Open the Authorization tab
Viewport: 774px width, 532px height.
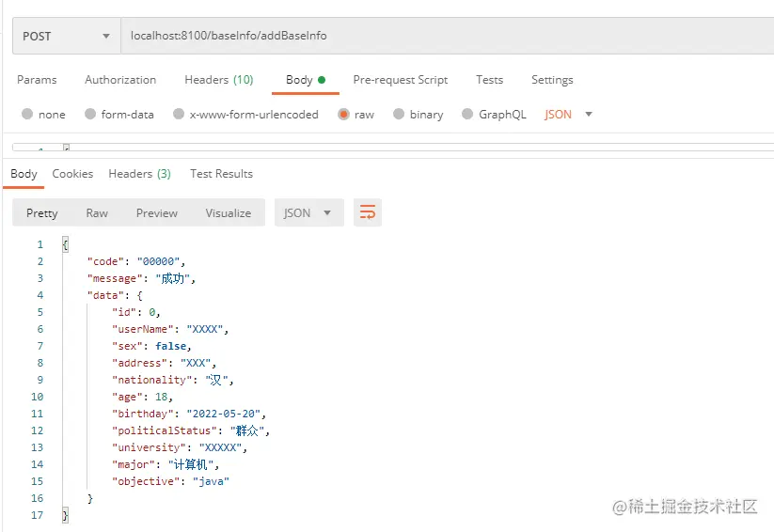tap(120, 80)
